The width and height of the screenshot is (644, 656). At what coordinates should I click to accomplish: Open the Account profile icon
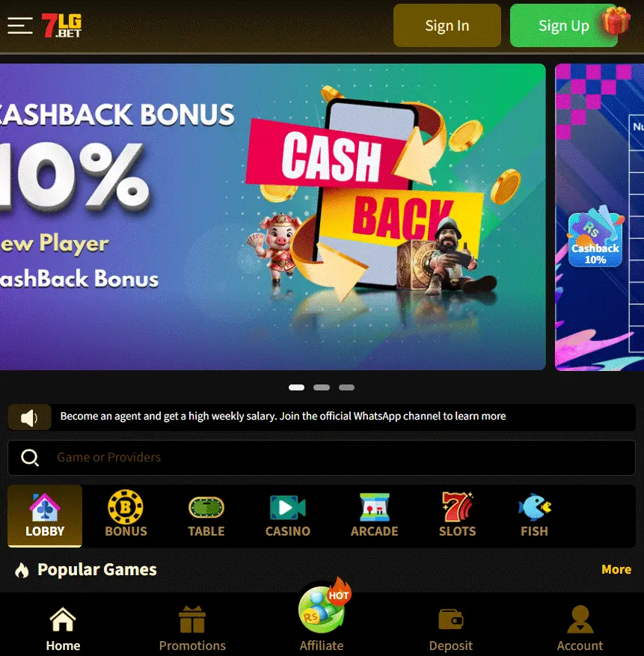[580, 619]
